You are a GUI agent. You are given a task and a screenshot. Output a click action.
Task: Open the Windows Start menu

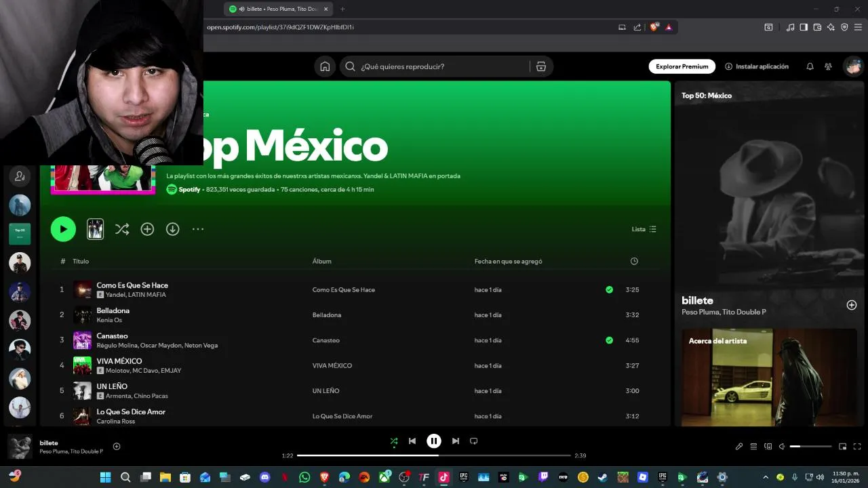point(105,477)
